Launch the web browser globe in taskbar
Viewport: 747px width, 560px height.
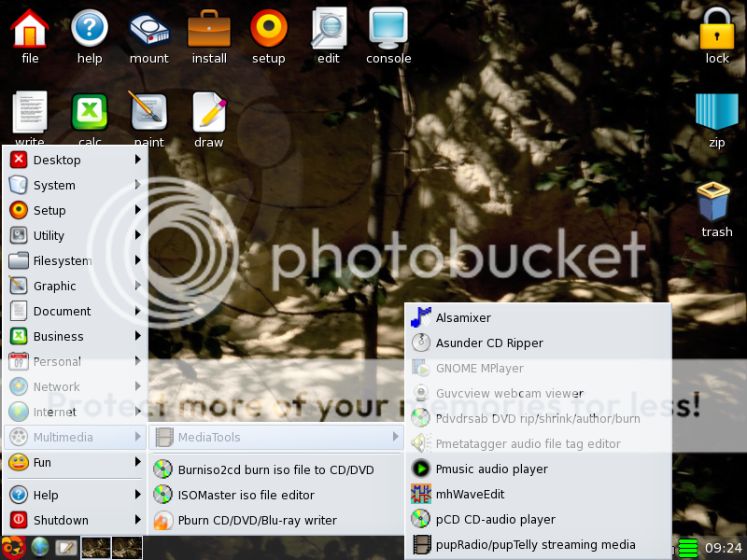40,548
